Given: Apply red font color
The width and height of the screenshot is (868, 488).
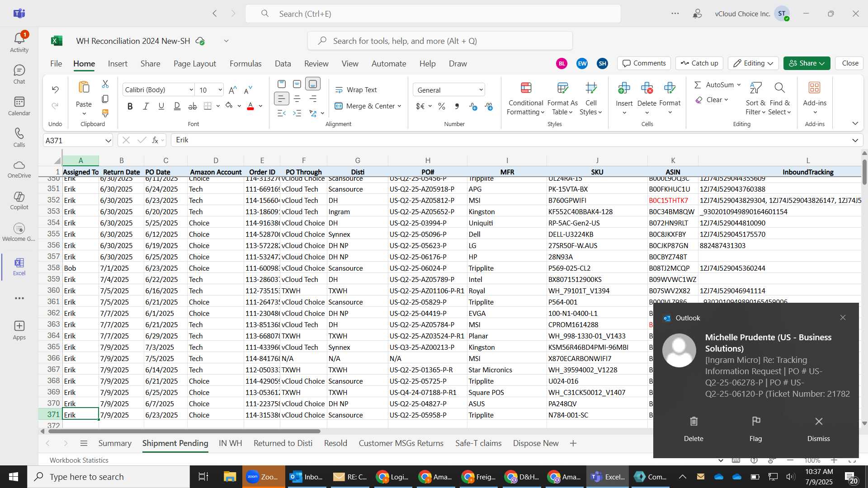Looking at the screenshot, I should 250,106.
